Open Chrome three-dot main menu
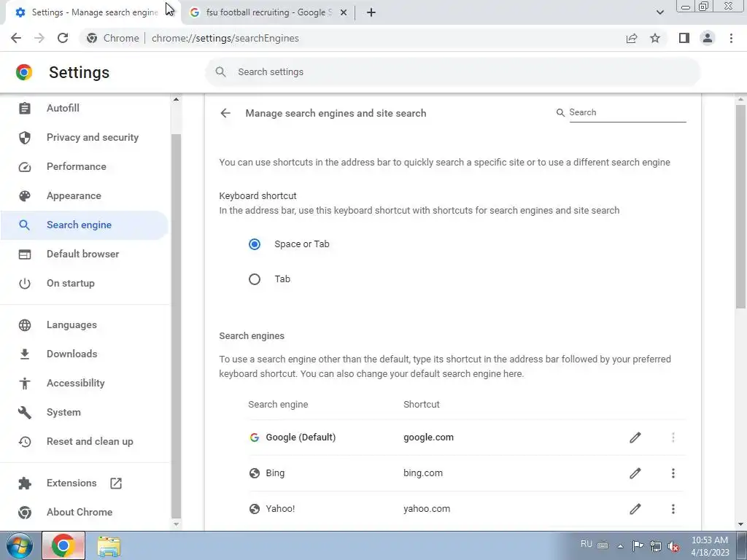 (x=731, y=38)
